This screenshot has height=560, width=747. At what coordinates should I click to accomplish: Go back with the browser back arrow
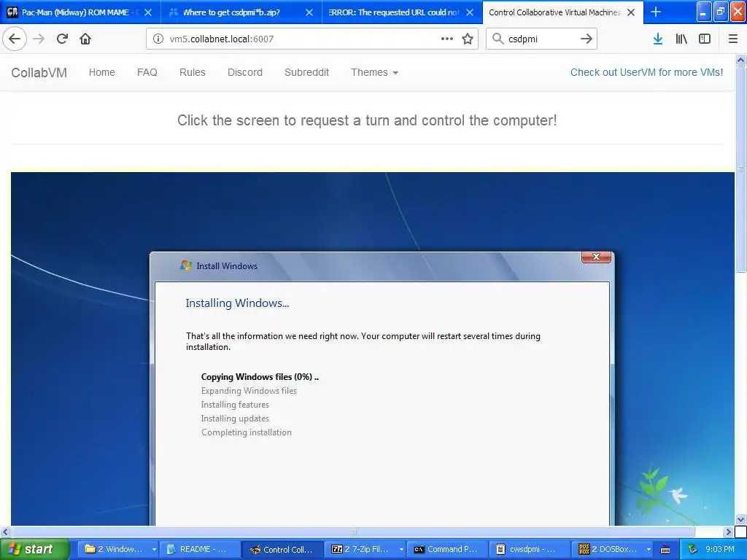[15, 39]
